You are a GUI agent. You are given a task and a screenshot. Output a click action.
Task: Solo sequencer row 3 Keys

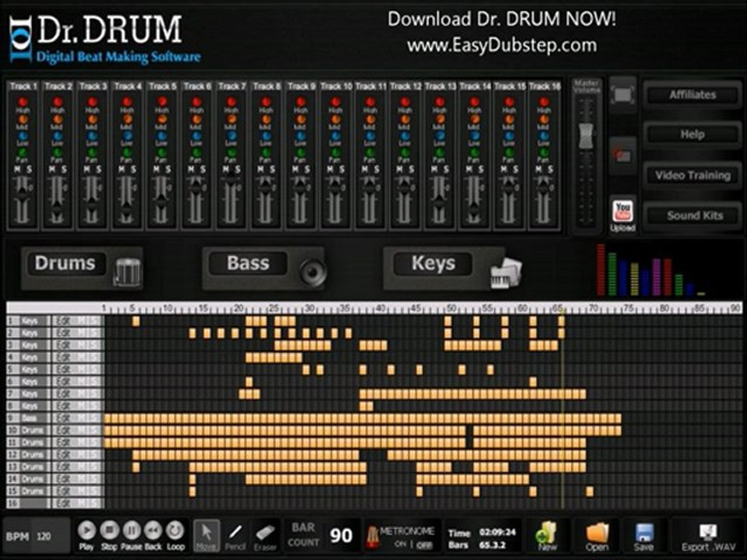click(94, 345)
